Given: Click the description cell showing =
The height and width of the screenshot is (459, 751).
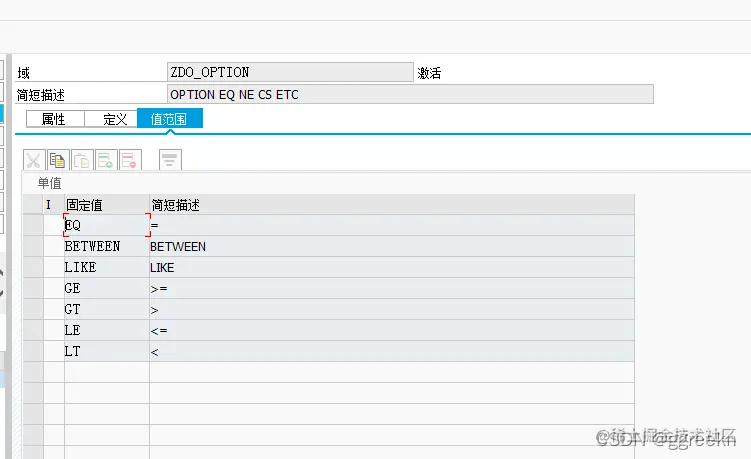Looking at the screenshot, I should click(x=392, y=225).
